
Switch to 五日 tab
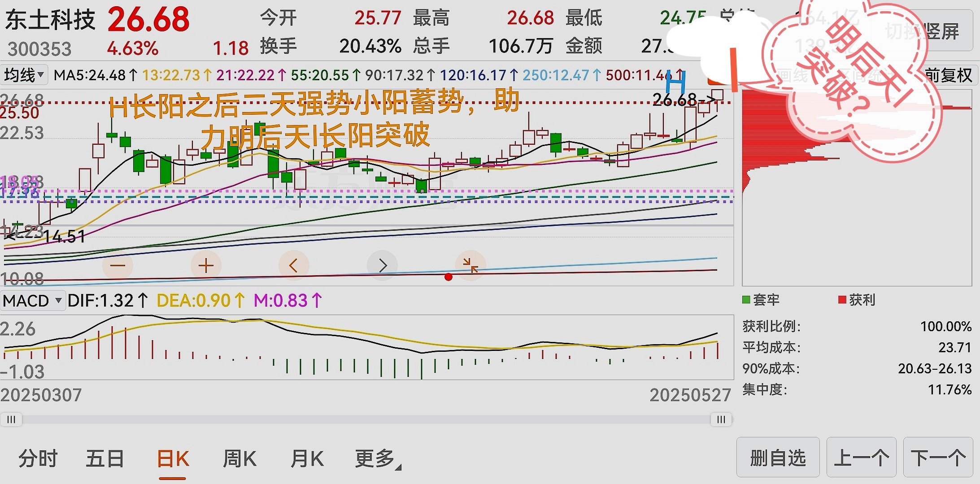[x=105, y=459]
